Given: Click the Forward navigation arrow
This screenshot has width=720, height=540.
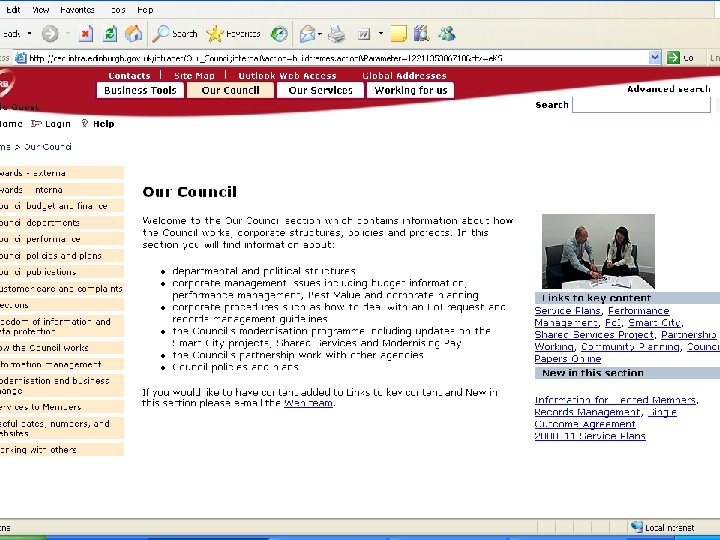Looking at the screenshot, I should pos(50,34).
